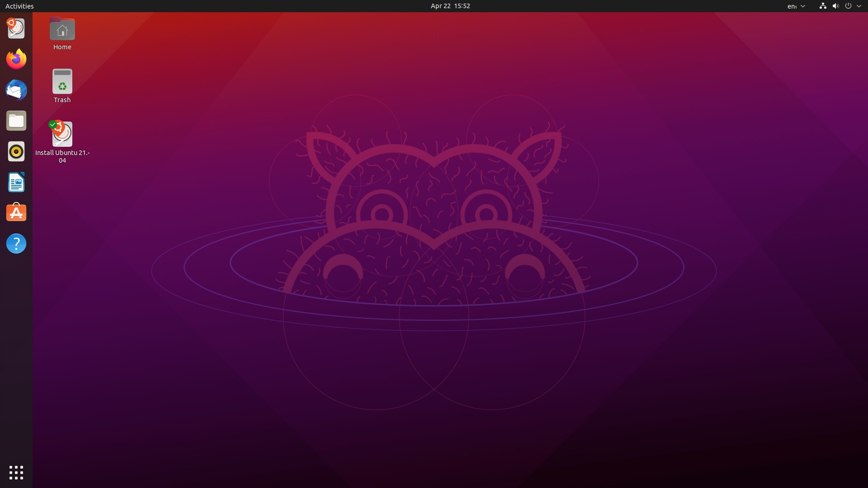Image resolution: width=868 pixels, height=488 pixels.
Task: Open Ubuntu Software store
Action: 16,213
